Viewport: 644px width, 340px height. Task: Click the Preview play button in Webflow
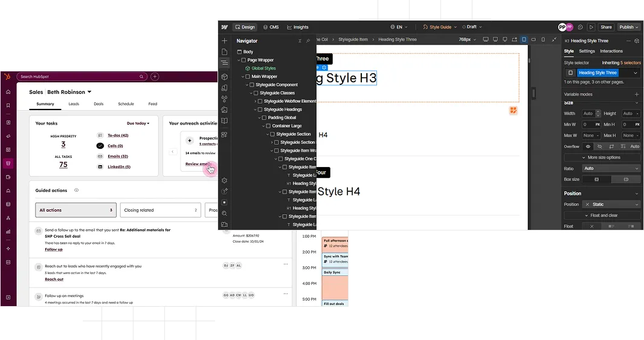(x=591, y=27)
